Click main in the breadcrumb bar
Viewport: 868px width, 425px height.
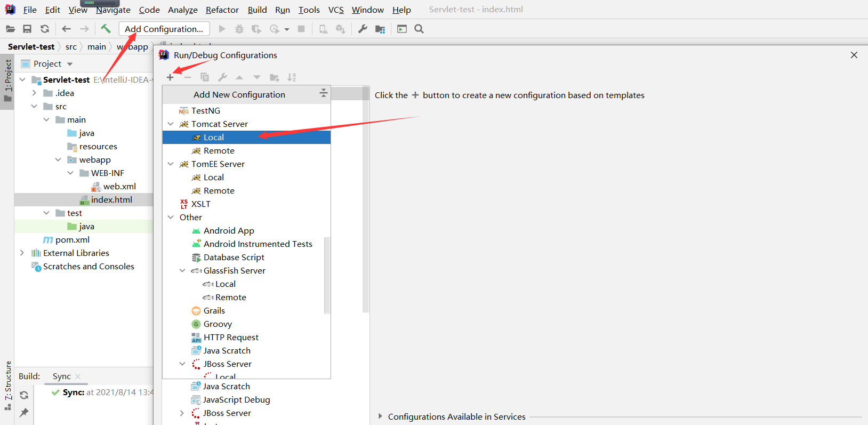(97, 47)
